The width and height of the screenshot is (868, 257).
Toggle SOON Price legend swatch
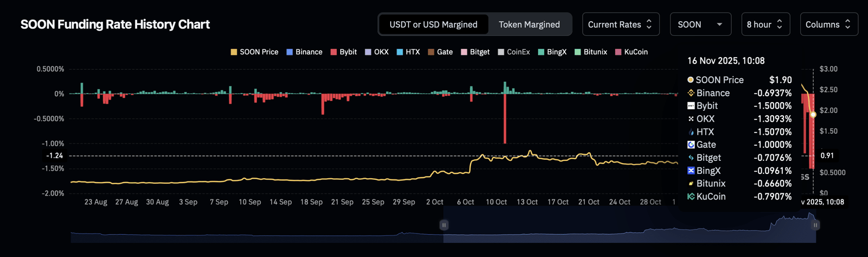(x=234, y=52)
